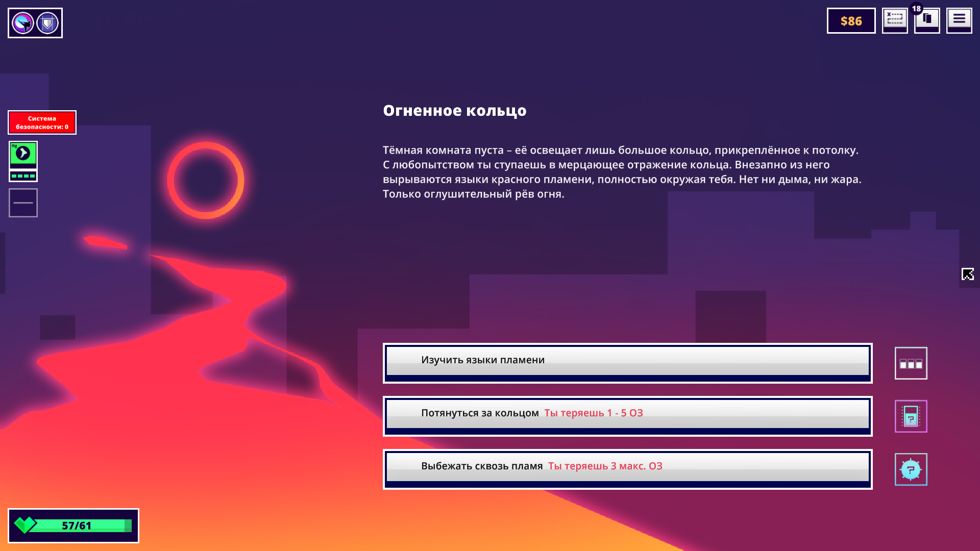Click the $86 money counter

pyautogui.click(x=851, y=21)
